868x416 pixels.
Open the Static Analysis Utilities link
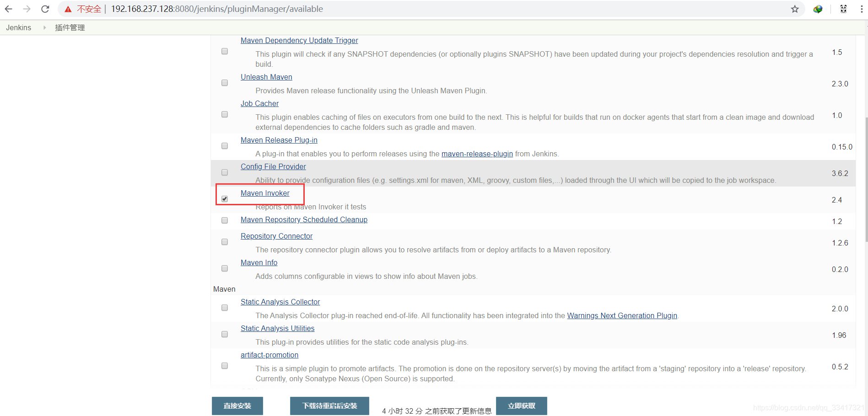click(x=277, y=328)
